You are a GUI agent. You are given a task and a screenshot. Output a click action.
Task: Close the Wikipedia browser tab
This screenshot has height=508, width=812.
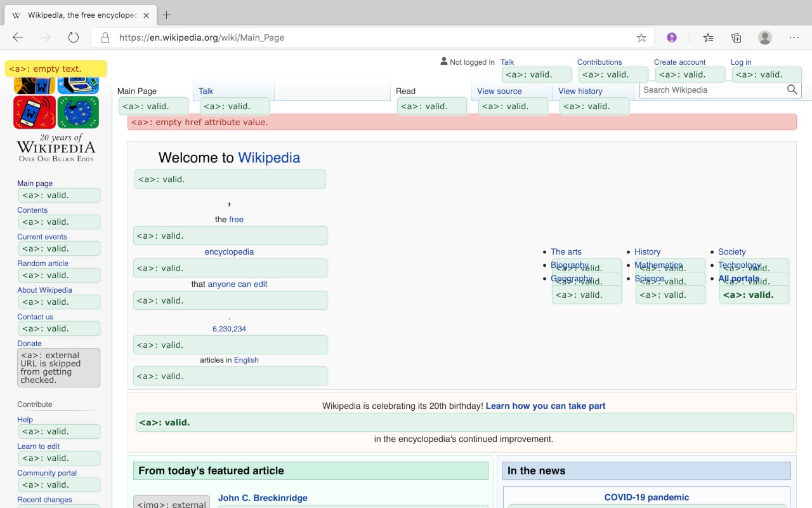pyautogui.click(x=147, y=15)
